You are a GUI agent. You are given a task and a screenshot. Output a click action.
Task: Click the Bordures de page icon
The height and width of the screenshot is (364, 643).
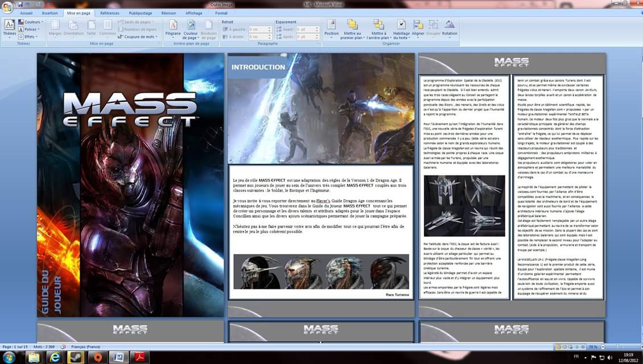click(209, 28)
